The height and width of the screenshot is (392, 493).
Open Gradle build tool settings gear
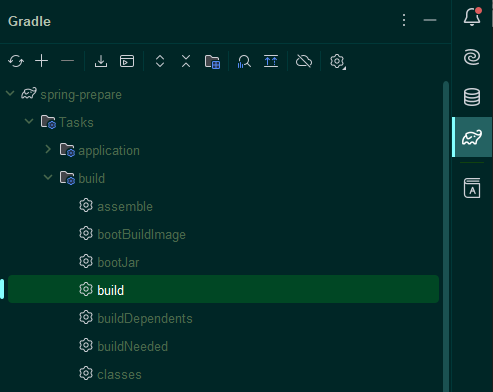click(338, 62)
